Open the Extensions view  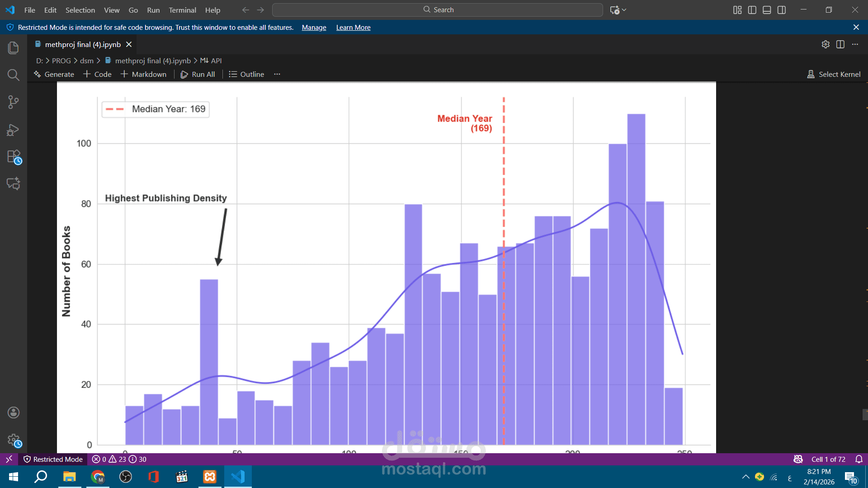click(14, 157)
